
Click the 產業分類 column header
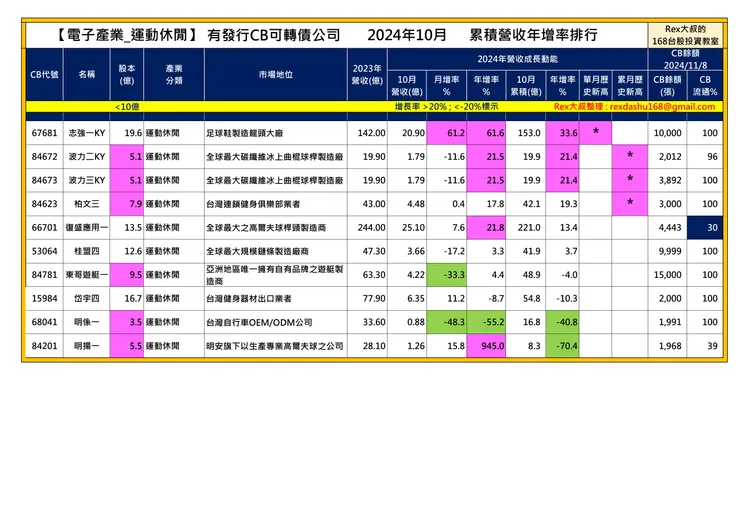[x=174, y=75]
